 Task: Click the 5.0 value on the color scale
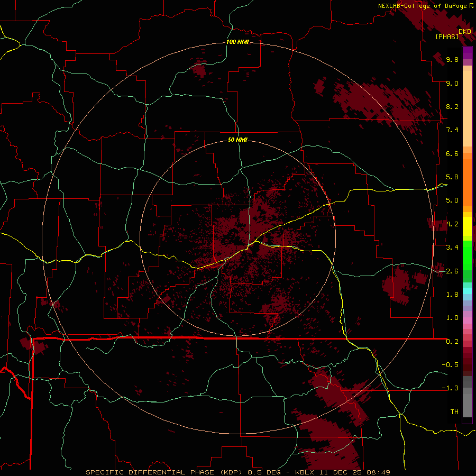point(452,200)
